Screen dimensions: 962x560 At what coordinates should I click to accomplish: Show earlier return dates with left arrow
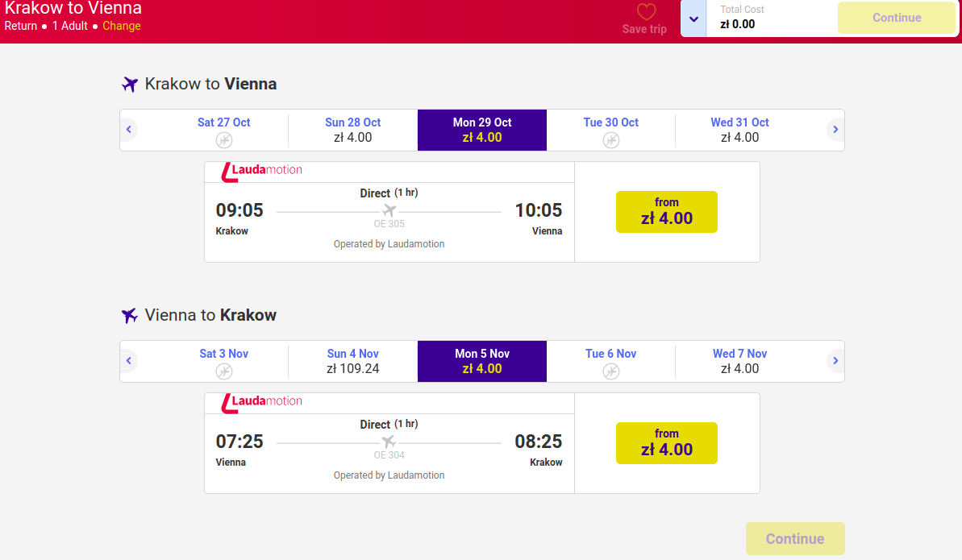(128, 360)
